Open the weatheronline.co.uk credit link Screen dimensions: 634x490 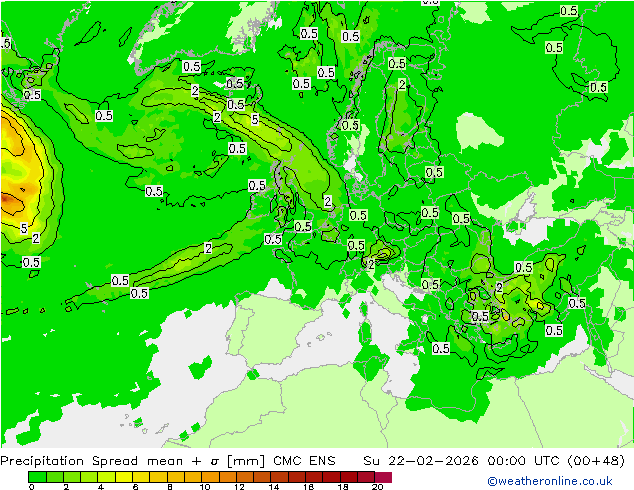(x=550, y=481)
